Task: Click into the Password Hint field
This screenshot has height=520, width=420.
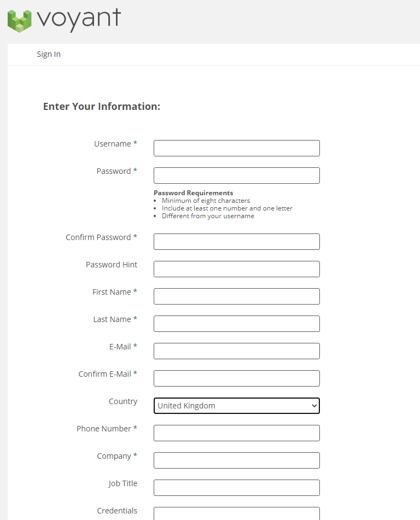Action: tap(236, 269)
